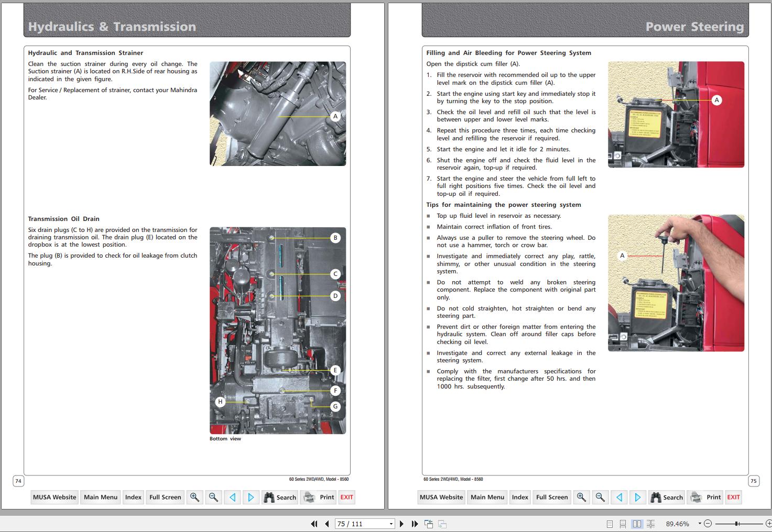
Task: Open the page number dropdown arrow
Action: pos(391,524)
